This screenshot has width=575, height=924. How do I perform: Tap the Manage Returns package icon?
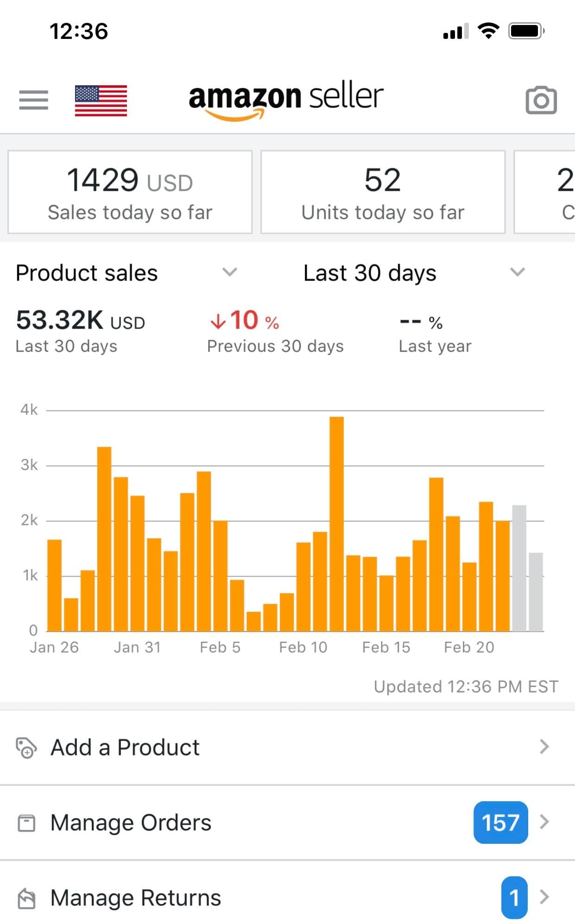click(26, 898)
